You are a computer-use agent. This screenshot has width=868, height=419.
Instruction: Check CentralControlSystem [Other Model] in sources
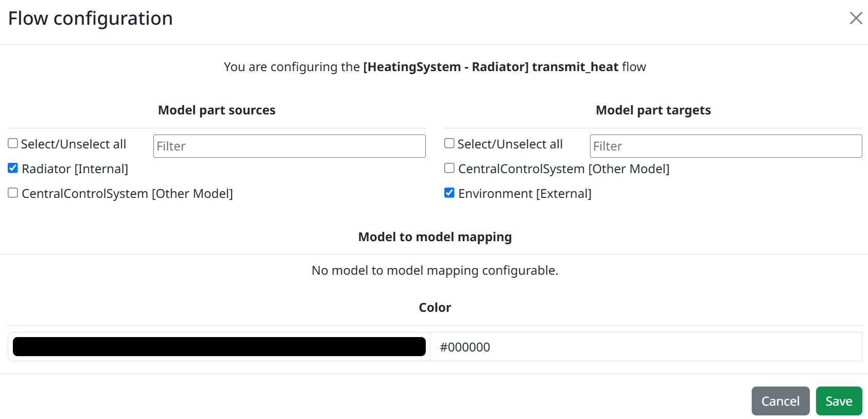coord(13,193)
